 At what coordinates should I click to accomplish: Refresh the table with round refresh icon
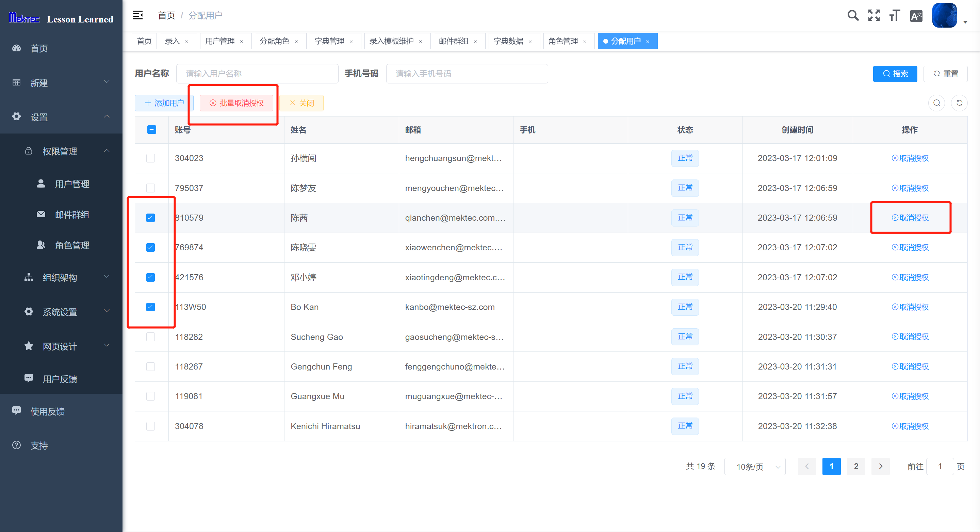click(x=959, y=103)
